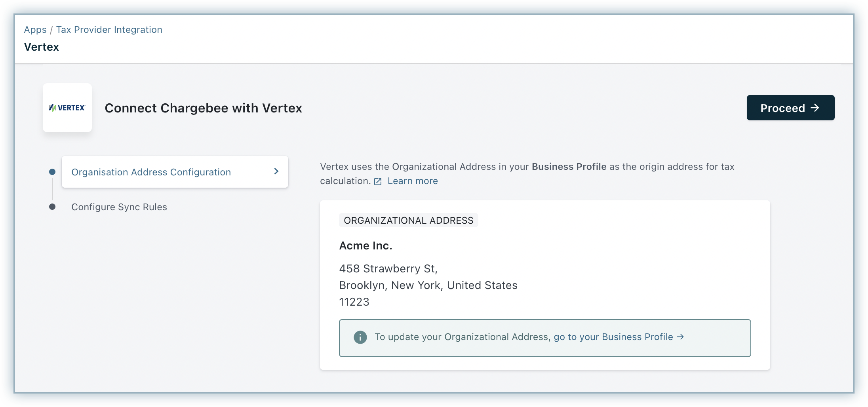Image resolution: width=868 pixels, height=407 pixels.
Task: Click the Acme Inc. company name
Action: point(365,246)
